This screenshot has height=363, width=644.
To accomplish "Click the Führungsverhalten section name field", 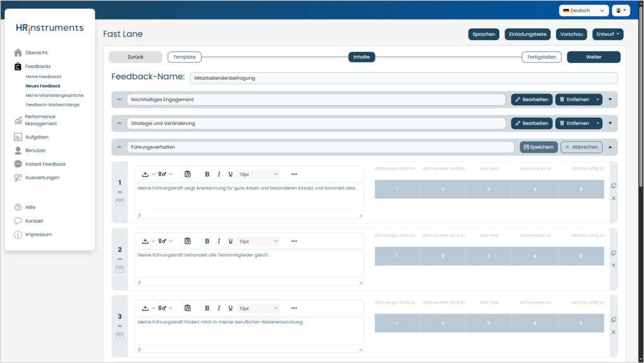I will click(320, 147).
